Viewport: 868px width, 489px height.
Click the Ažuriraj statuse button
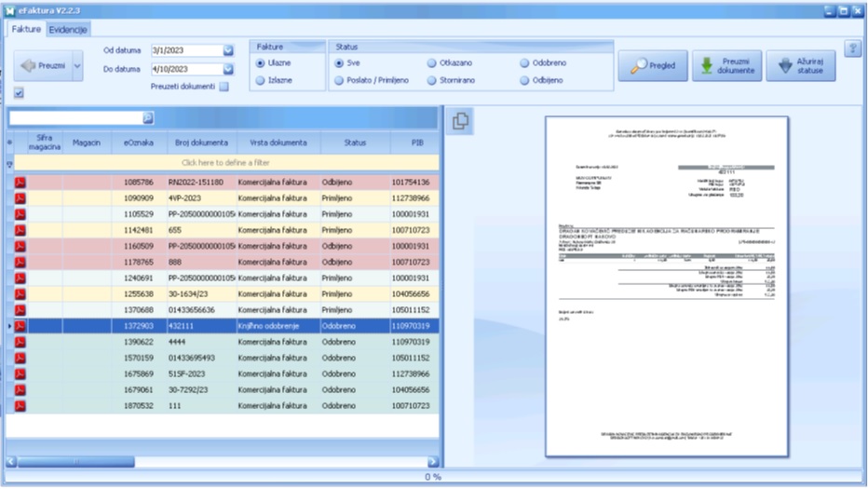click(x=801, y=66)
